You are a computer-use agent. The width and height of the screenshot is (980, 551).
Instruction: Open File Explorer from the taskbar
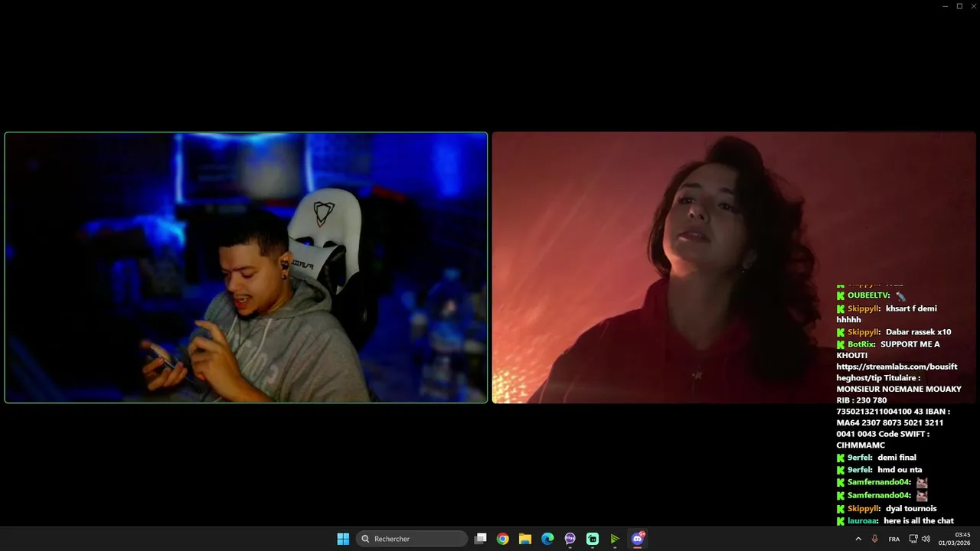point(524,539)
